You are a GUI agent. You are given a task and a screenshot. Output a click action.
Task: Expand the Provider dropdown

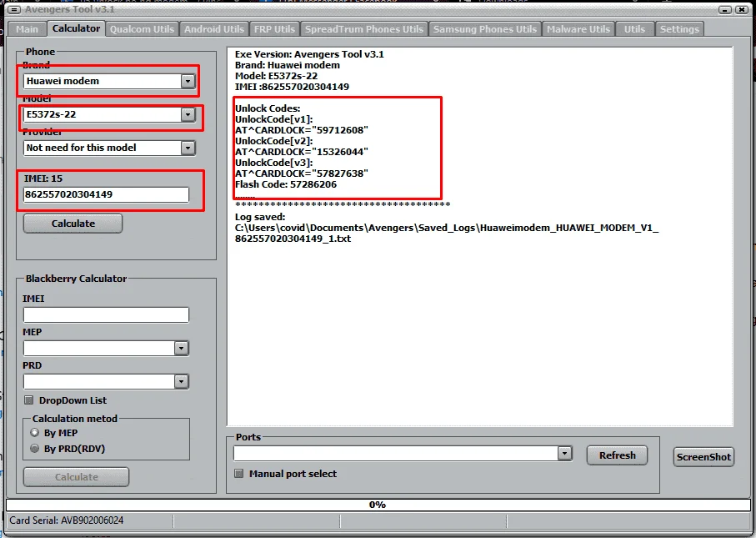point(188,148)
